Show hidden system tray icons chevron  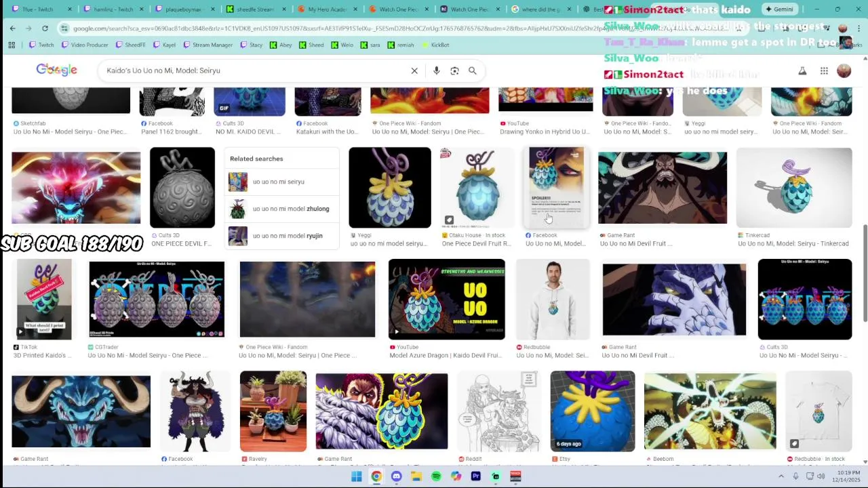[781, 476]
